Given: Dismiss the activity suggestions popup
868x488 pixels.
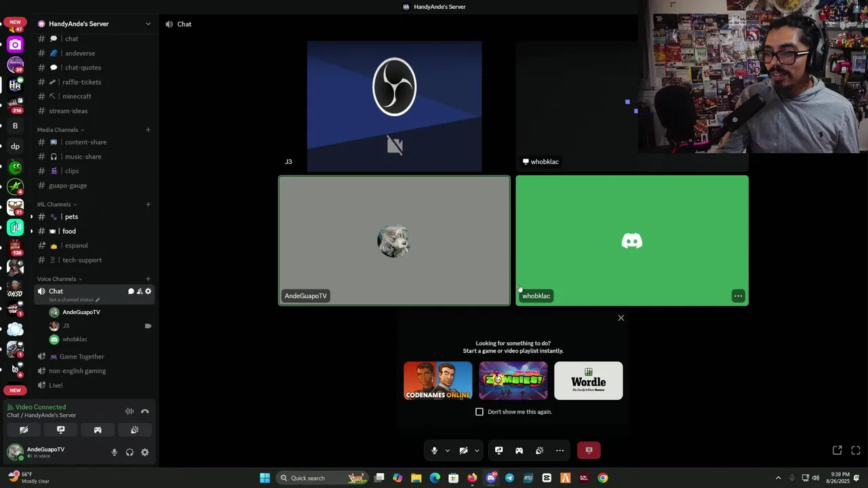Looking at the screenshot, I should click(620, 318).
